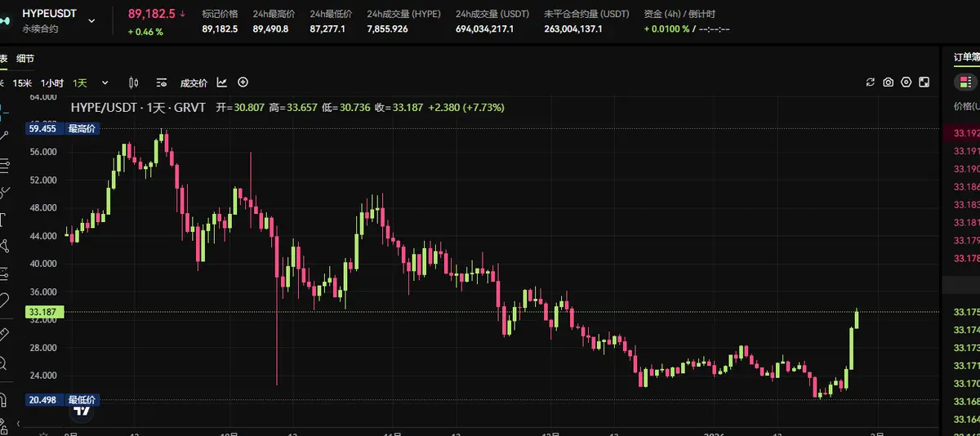Collapse the drawing toolbar arrow
980x436 pixels.
click(x=16, y=424)
